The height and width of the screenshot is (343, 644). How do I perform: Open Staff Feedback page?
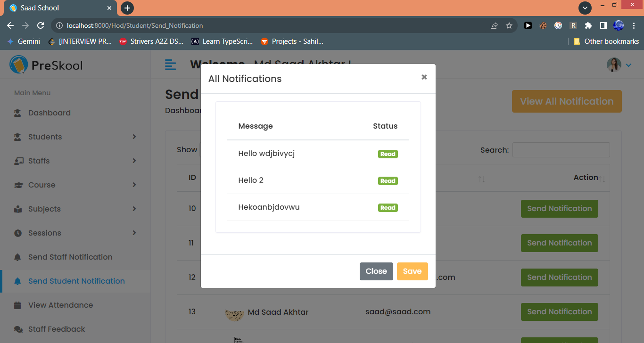pos(57,329)
